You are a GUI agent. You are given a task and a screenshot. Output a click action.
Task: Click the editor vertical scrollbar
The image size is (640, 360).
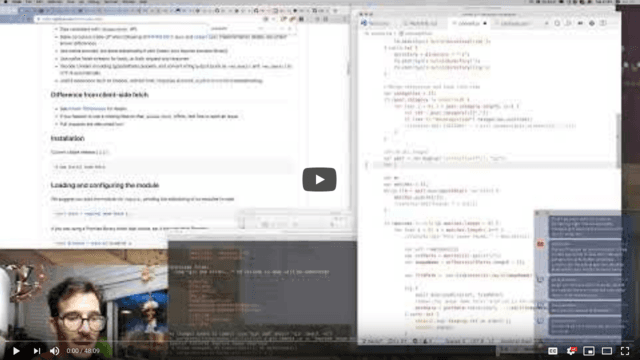pos(618,140)
